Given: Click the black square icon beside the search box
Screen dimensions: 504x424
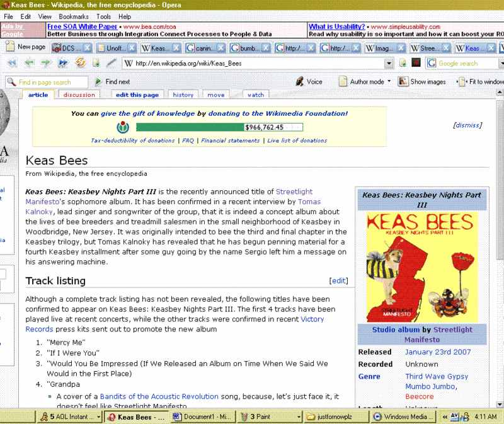Looking at the screenshot, I should point(416,62).
